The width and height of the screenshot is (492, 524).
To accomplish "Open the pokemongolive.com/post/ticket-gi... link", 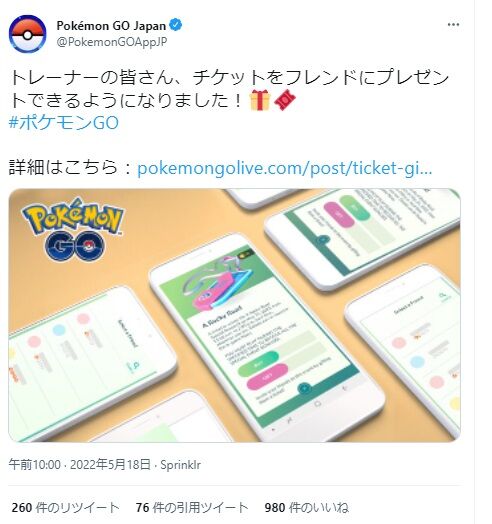I will click(x=285, y=168).
